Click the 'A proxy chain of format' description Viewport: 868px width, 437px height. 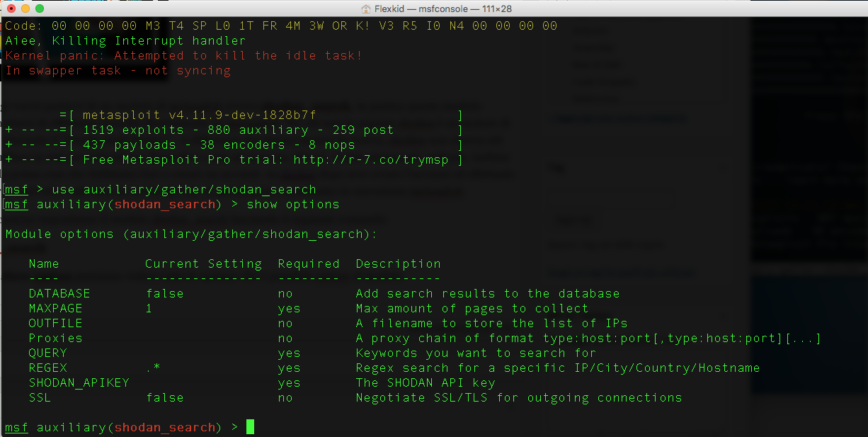589,338
